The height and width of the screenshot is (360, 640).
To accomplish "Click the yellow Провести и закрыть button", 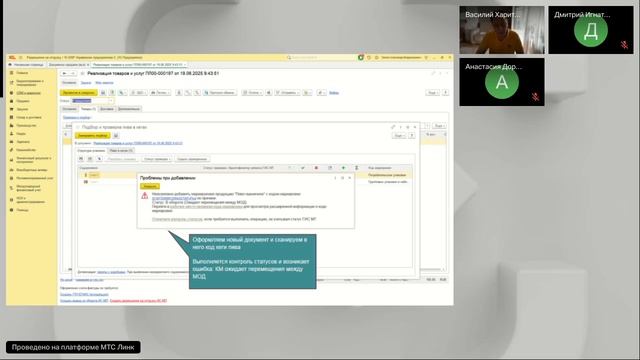I will coord(79,93).
